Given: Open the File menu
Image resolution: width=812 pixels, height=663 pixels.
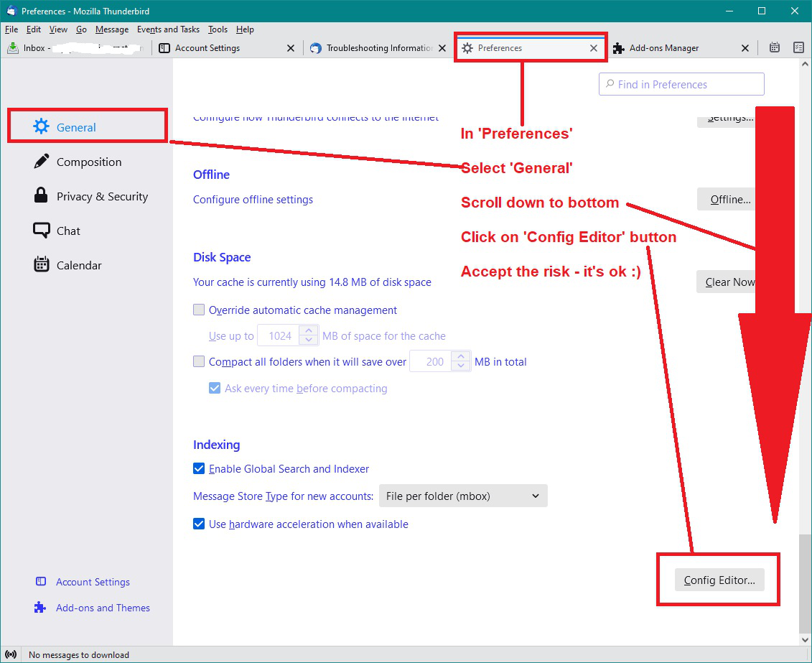Looking at the screenshot, I should tap(11, 29).
